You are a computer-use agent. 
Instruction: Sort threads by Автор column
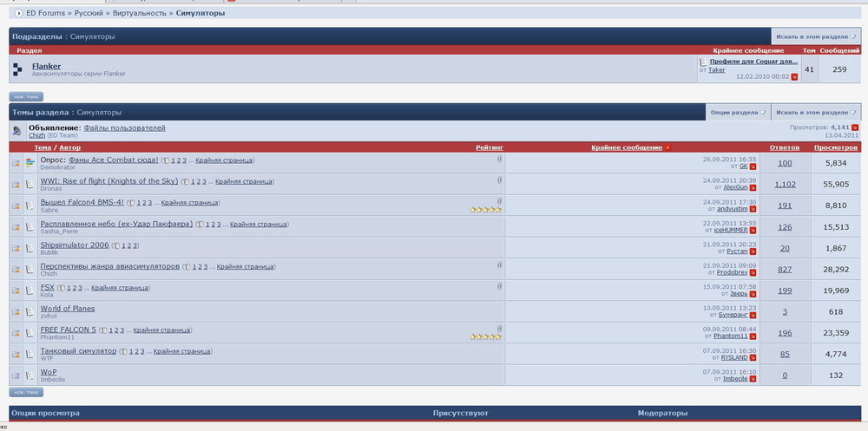pyautogui.click(x=69, y=147)
